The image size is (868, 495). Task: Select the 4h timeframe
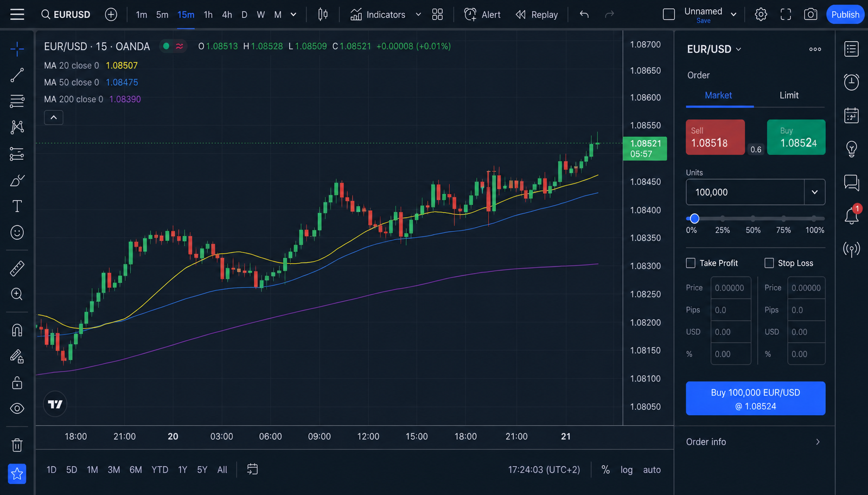click(227, 15)
